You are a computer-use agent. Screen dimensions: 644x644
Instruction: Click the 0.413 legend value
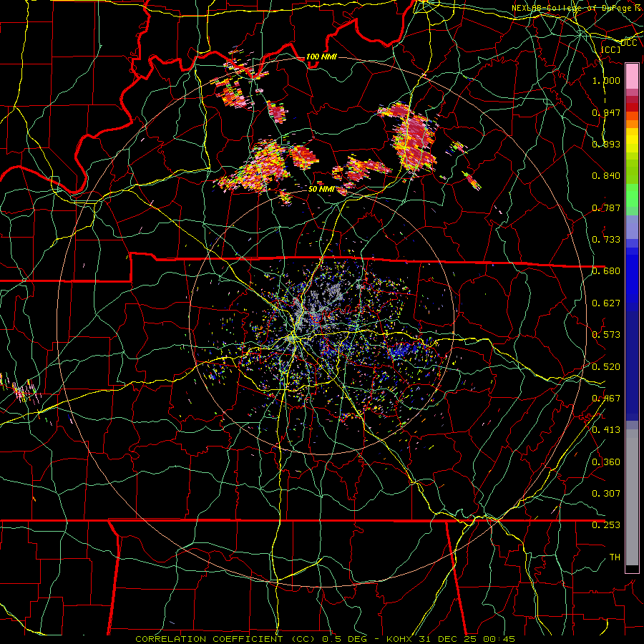pyautogui.click(x=606, y=430)
